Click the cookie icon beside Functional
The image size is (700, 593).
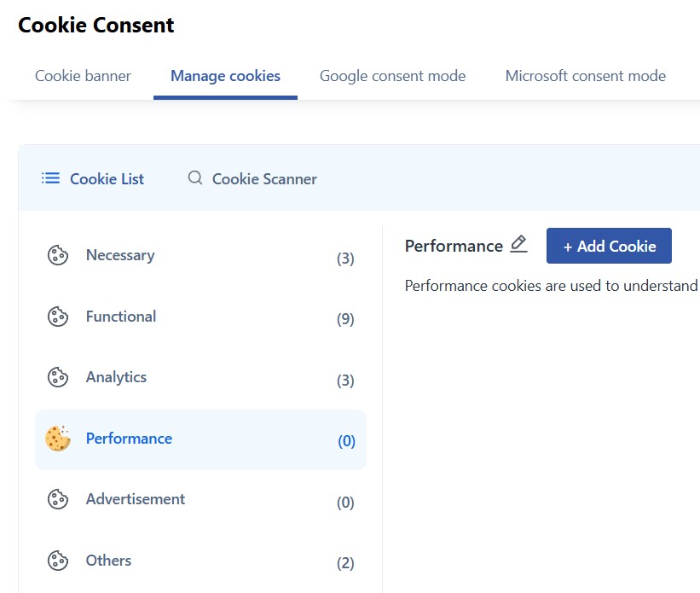[x=57, y=316]
